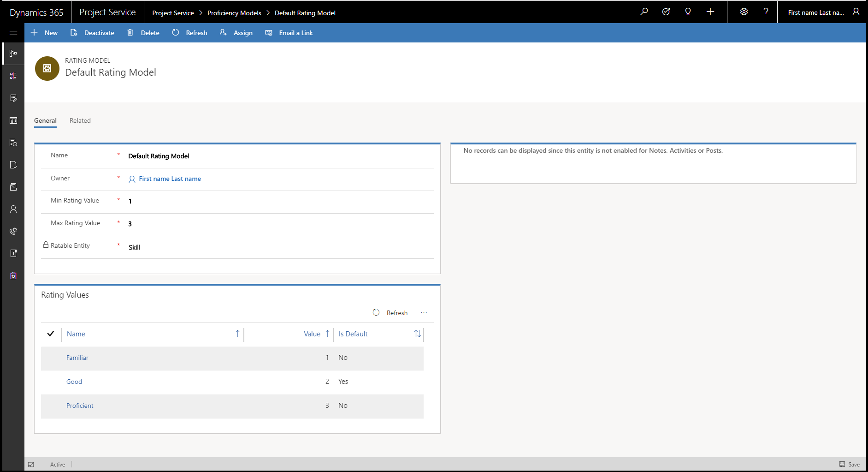Screen dimensions: 868x472
Task: Open the Proficient rating value
Action: pos(80,406)
